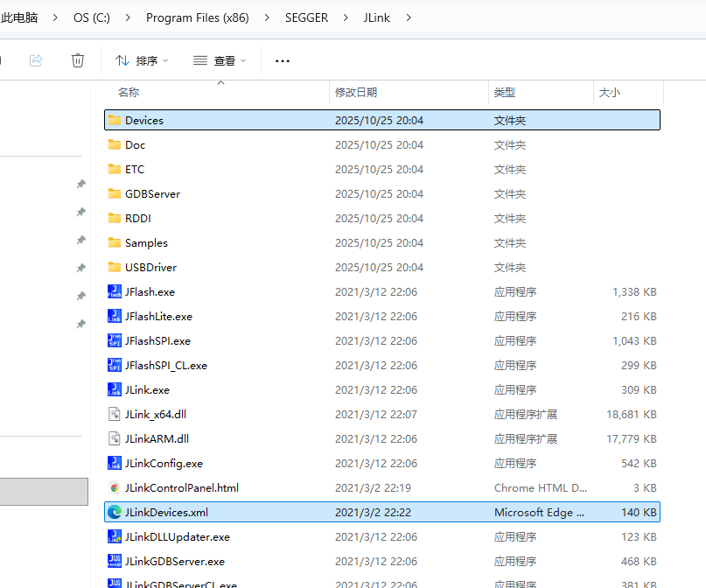Click the JLinkARM.dll file icon

115,438
